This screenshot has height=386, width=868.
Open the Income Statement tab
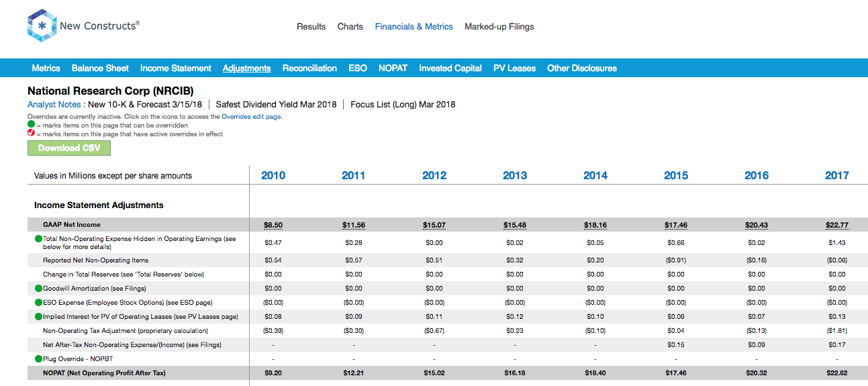coord(175,68)
